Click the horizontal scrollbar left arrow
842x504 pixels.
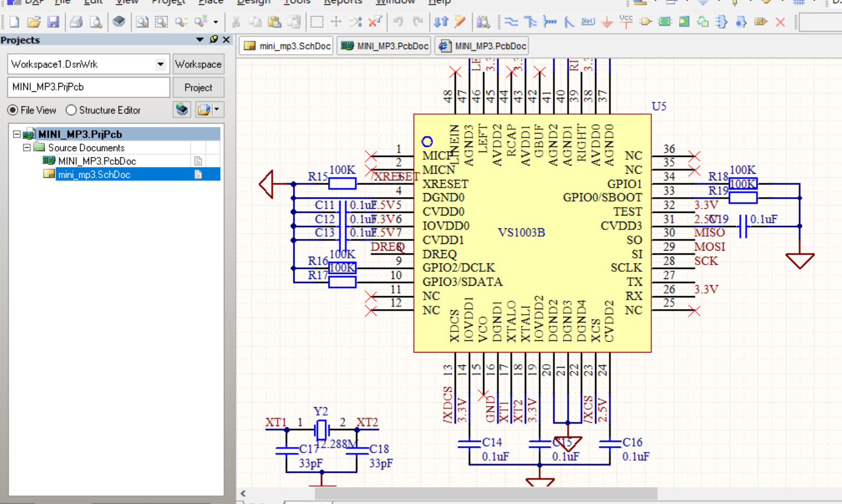coord(243,493)
